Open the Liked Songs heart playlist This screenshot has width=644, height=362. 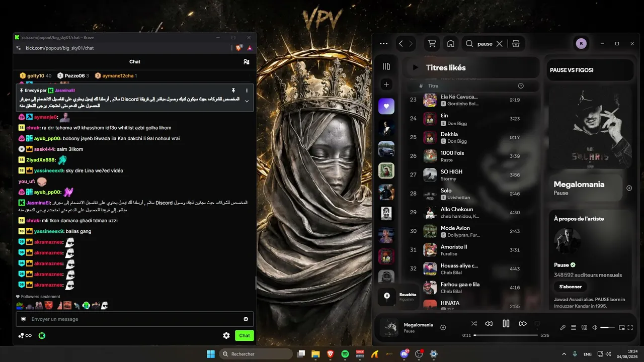tap(386, 106)
